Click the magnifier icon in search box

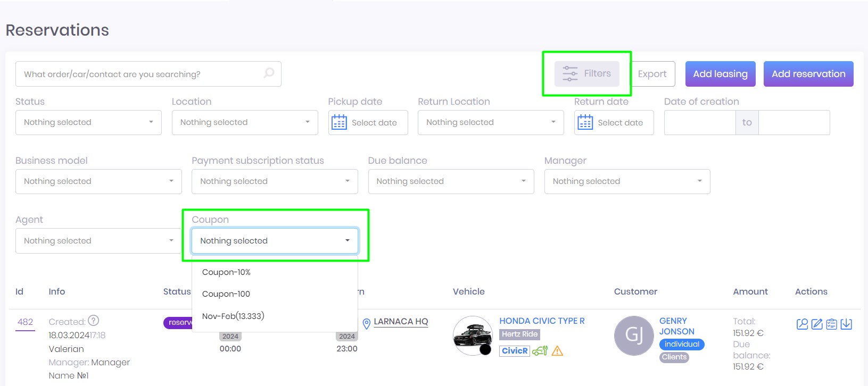coord(269,73)
